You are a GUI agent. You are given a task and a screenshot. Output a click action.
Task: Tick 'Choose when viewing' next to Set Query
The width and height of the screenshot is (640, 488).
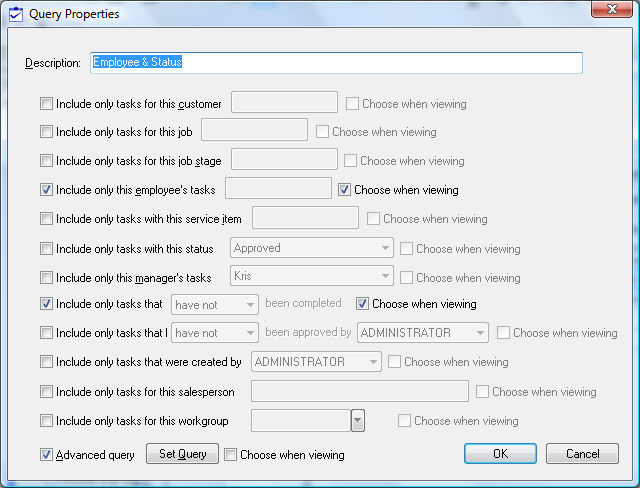coord(231,455)
